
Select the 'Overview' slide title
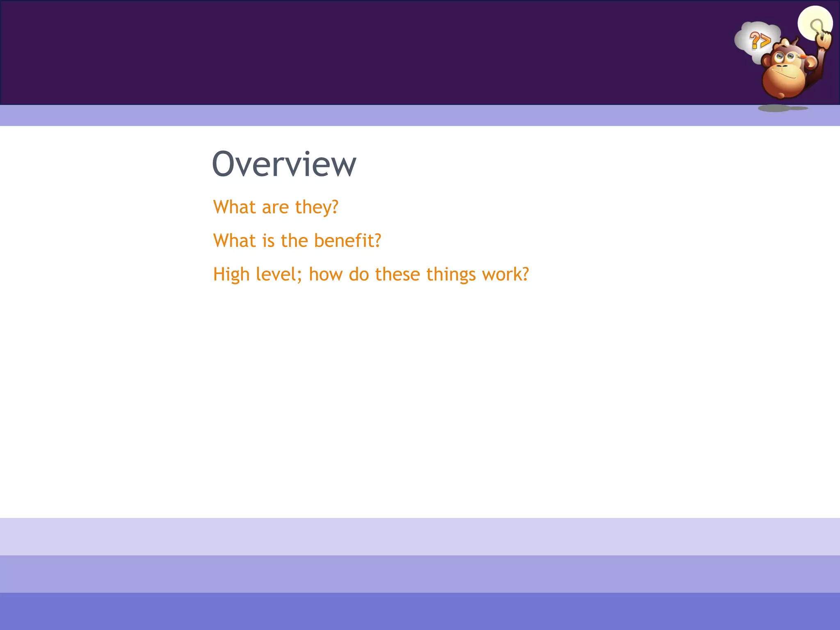click(284, 164)
